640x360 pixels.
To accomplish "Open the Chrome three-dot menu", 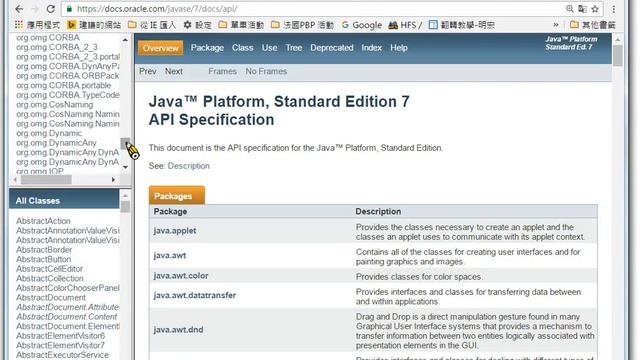I will [x=613, y=9].
